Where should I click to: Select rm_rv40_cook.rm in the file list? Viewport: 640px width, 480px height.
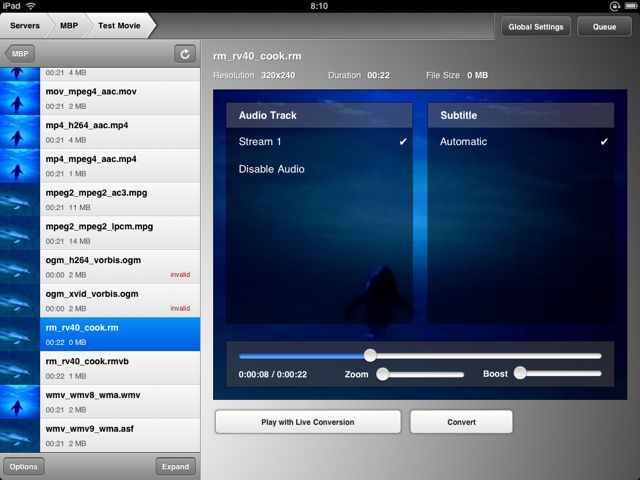pyautogui.click(x=100, y=334)
